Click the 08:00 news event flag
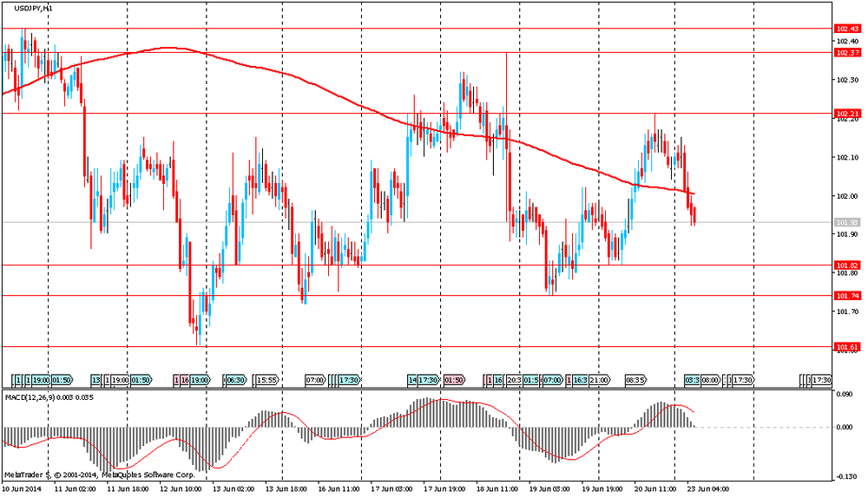 710,380
